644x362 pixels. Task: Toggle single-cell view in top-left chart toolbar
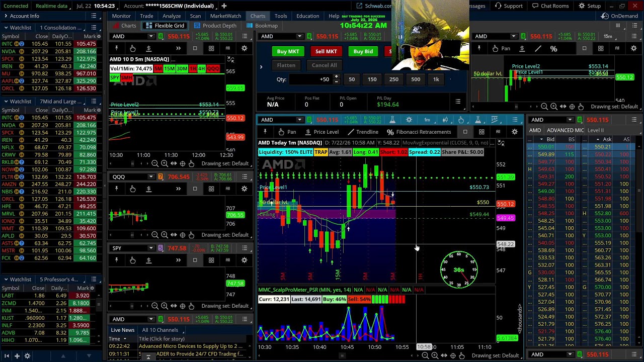pyautogui.click(x=195, y=48)
